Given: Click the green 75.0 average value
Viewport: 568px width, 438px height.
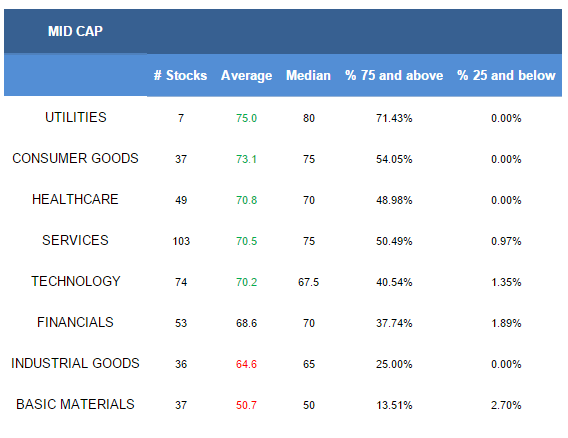Looking at the screenshot, I should click(x=246, y=118).
